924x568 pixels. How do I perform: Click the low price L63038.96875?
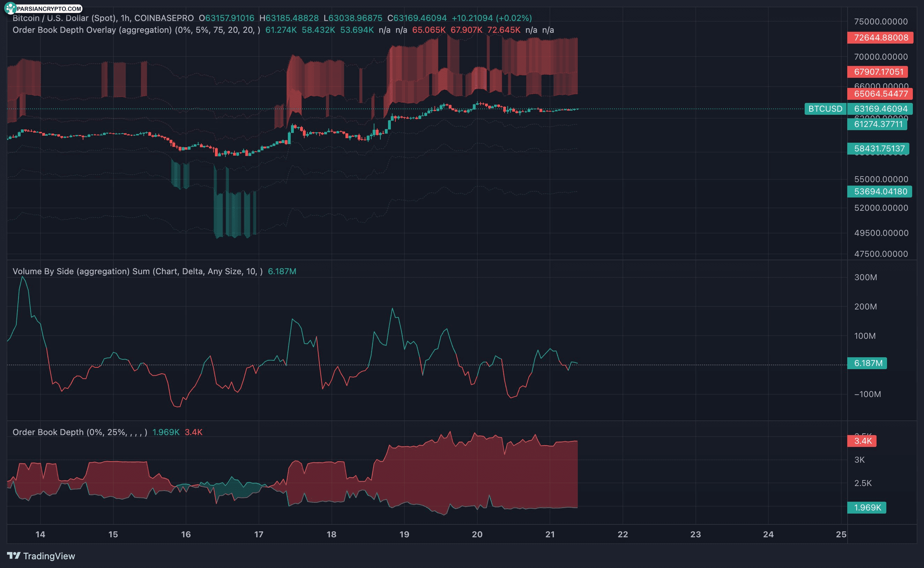point(353,18)
